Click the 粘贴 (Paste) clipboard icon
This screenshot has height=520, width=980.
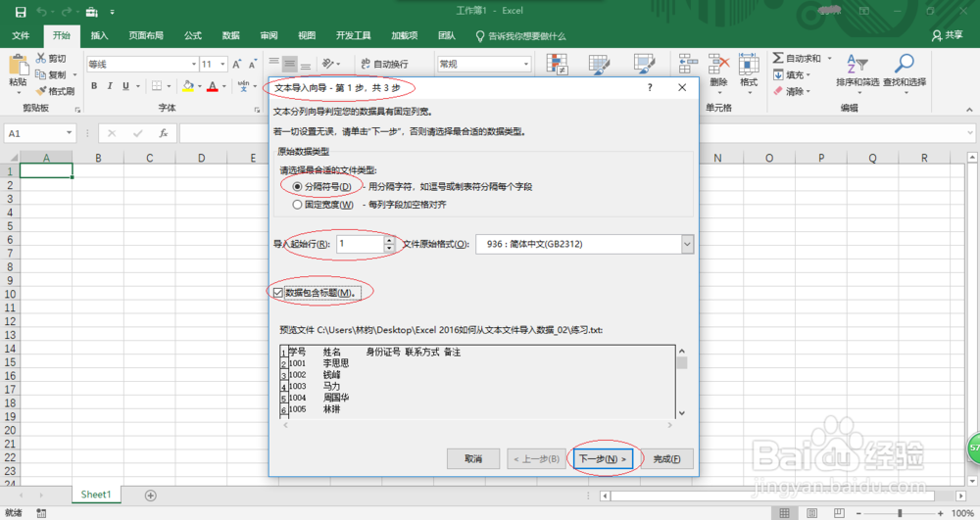coord(18,66)
